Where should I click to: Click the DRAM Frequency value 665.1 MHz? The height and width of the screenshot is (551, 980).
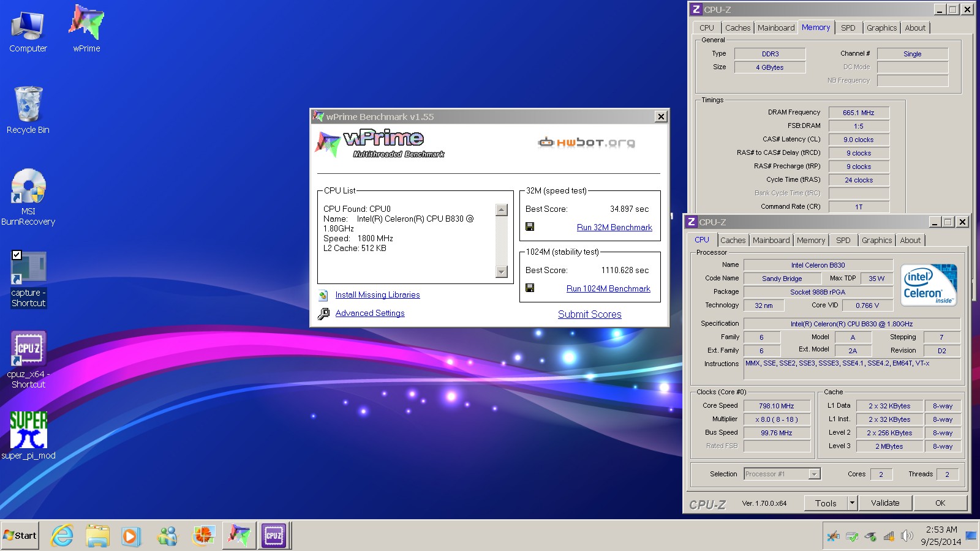tap(859, 113)
